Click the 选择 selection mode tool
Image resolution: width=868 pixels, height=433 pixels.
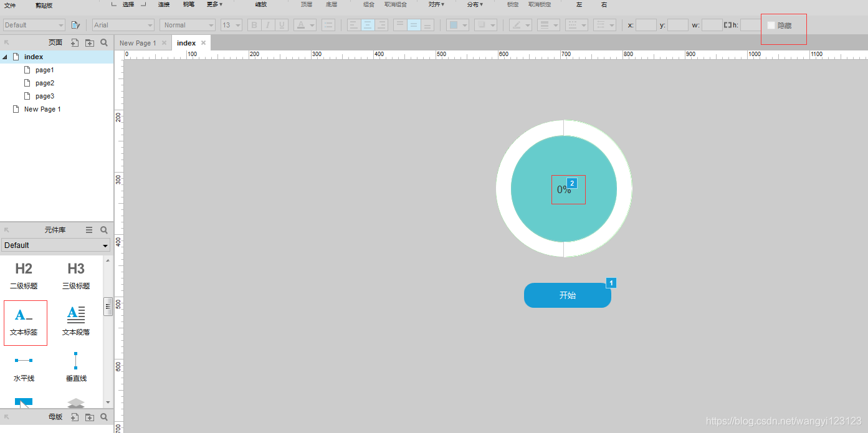click(x=128, y=4)
